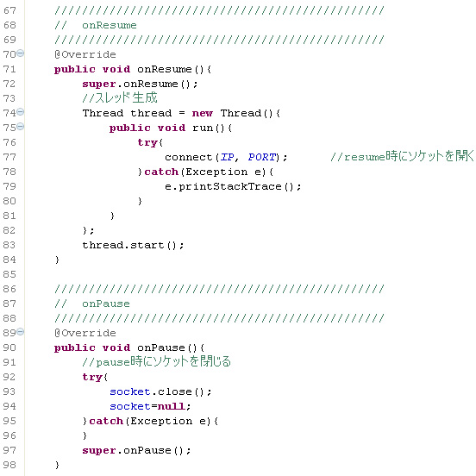Click the PORT constant argument
476x476 pixels.
[262, 157]
